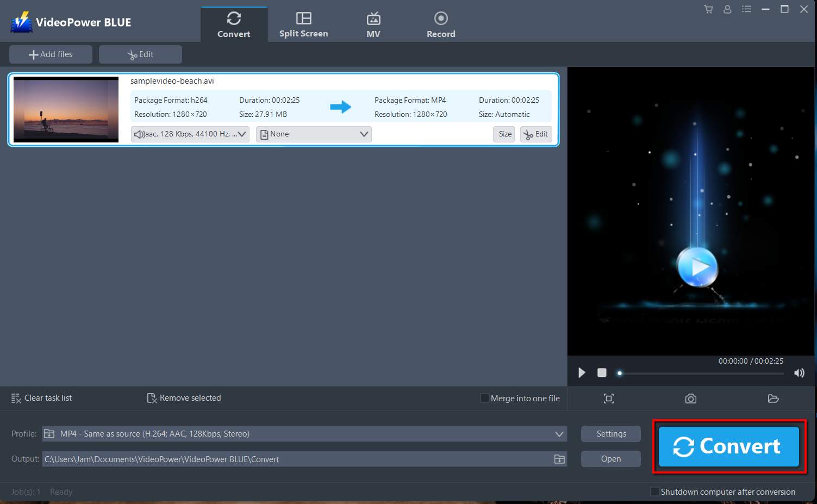
Task: Expand the subtitle dropdown showing None
Action: tap(313, 134)
